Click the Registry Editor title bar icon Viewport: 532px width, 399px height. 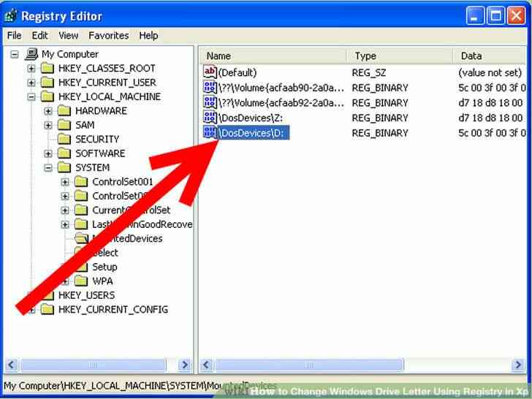point(10,16)
